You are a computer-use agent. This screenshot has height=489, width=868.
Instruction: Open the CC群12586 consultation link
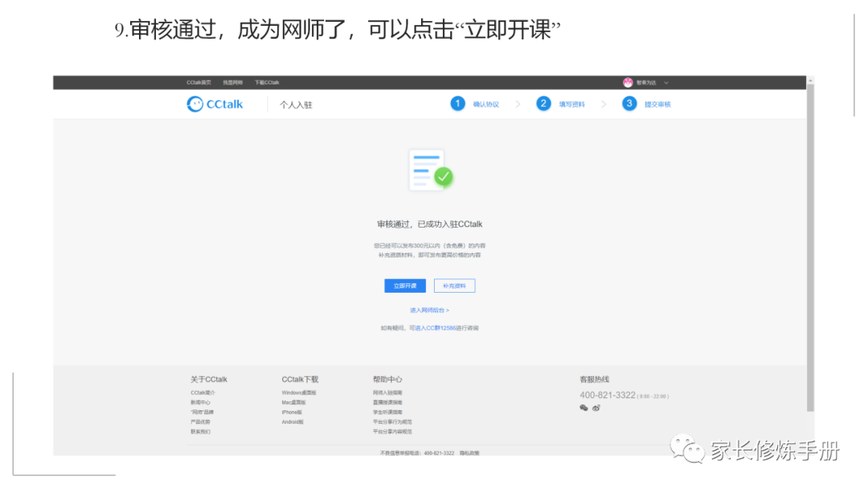(x=436, y=328)
